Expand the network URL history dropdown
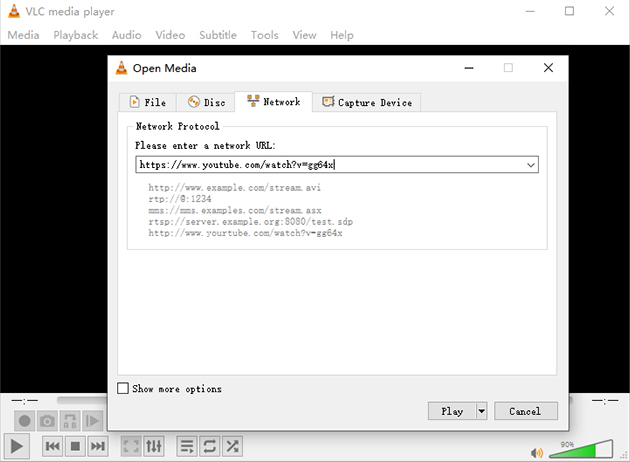 pyautogui.click(x=531, y=165)
